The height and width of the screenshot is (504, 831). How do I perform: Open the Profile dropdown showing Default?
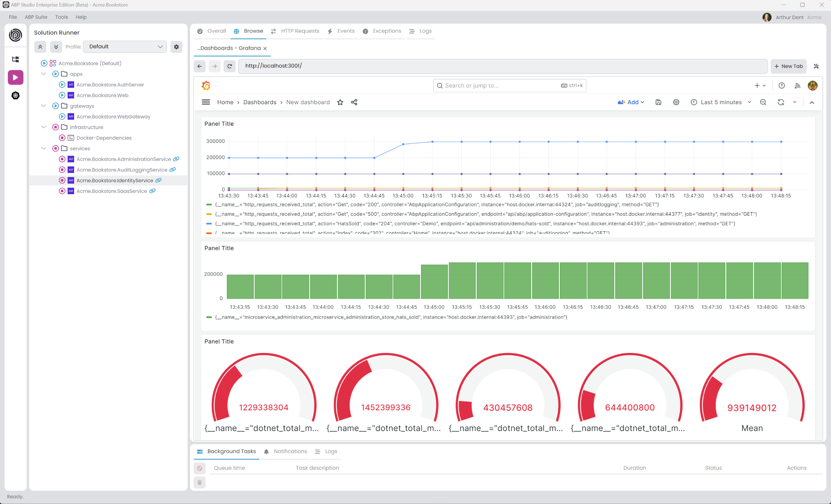click(125, 46)
